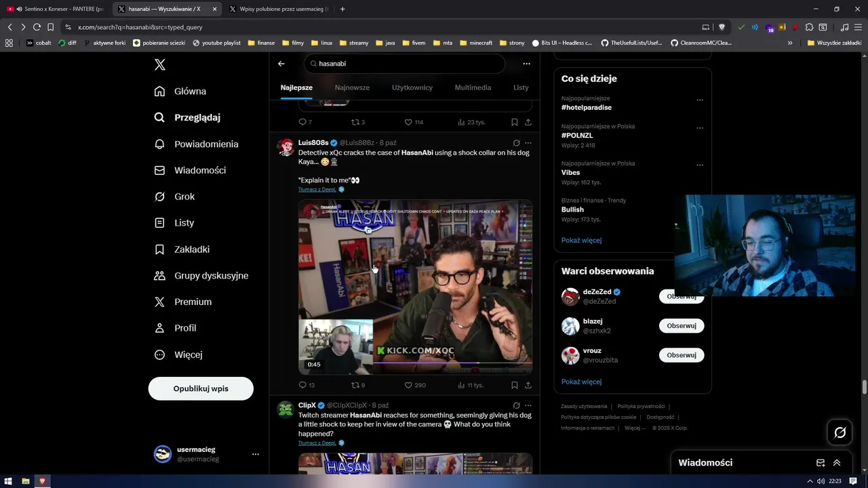Open Brave from the taskbar
The width and height of the screenshot is (868, 488).
pyautogui.click(x=42, y=481)
